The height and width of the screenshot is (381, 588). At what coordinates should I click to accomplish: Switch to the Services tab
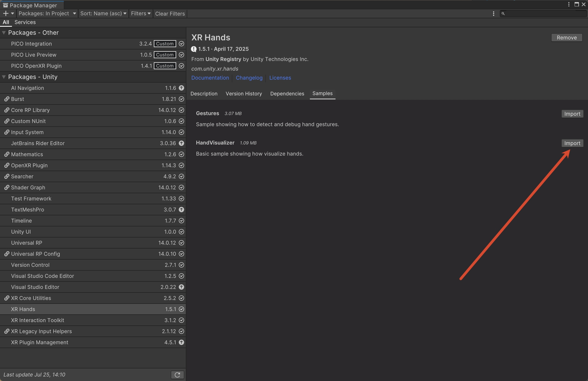coord(25,22)
